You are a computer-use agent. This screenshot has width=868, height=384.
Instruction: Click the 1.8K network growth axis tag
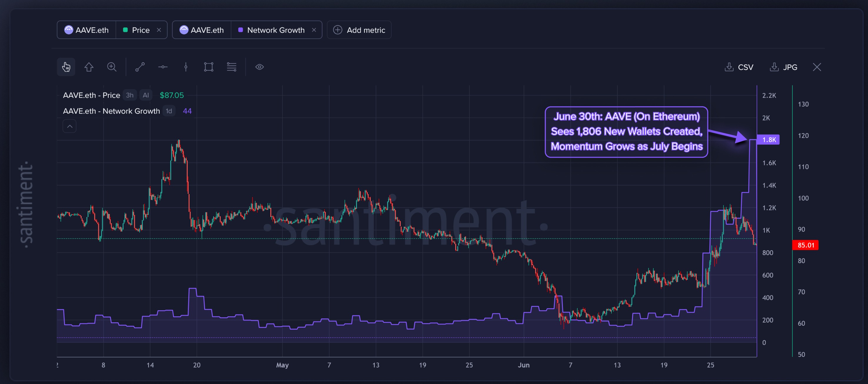769,140
